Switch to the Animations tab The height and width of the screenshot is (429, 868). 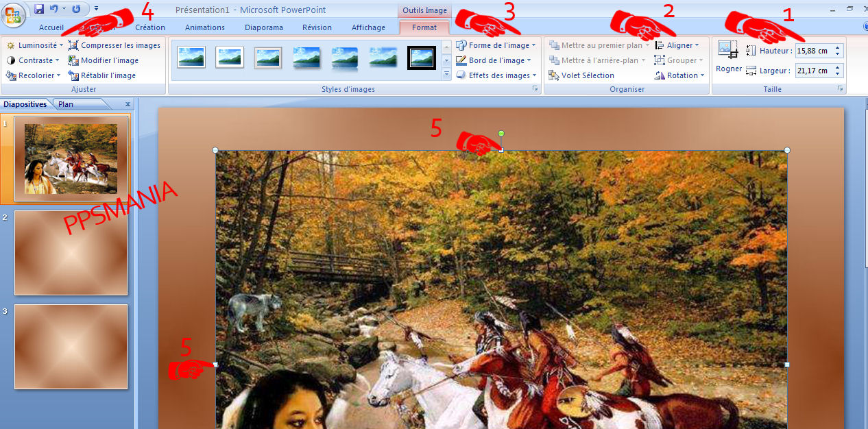204,27
